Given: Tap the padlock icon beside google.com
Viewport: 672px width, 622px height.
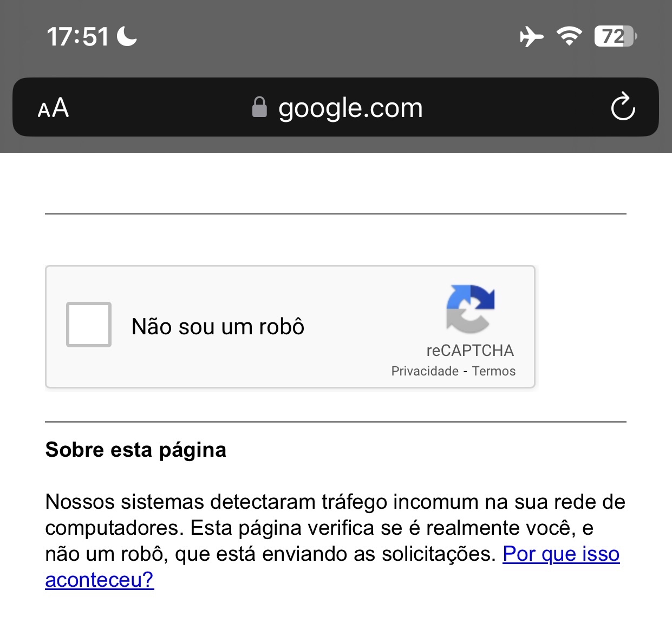Looking at the screenshot, I should (259, 107).
